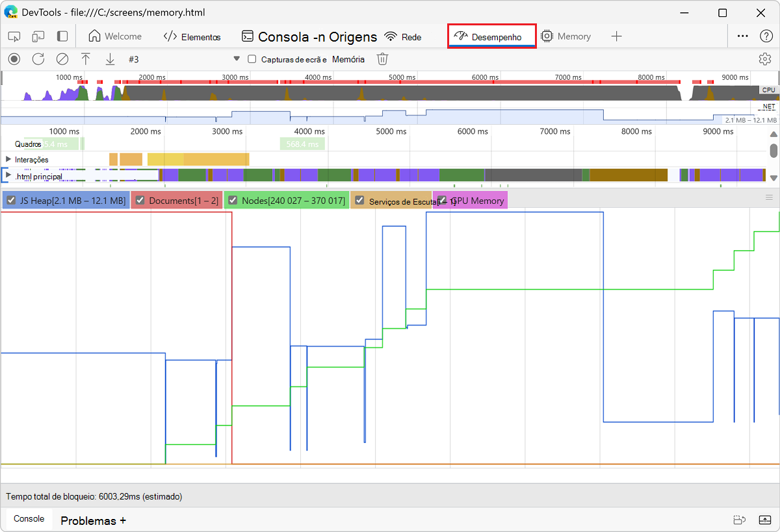Add a new tool with plus button

(616, 36)
